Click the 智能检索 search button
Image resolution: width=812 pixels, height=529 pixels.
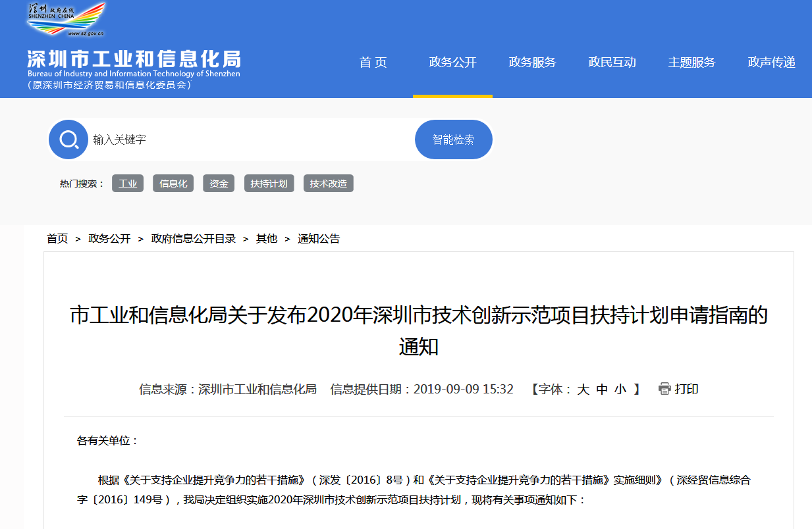(x=453, y=139)
